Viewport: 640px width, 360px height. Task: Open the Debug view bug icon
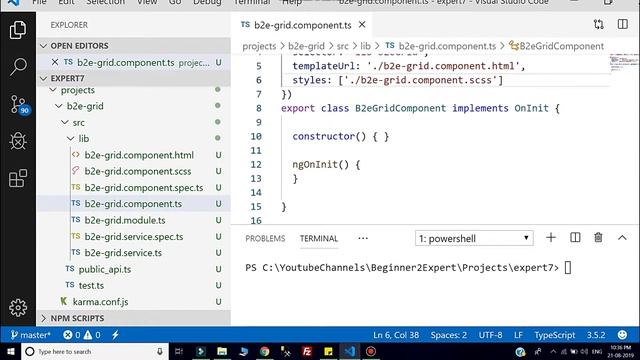click(x=18, y=141)
